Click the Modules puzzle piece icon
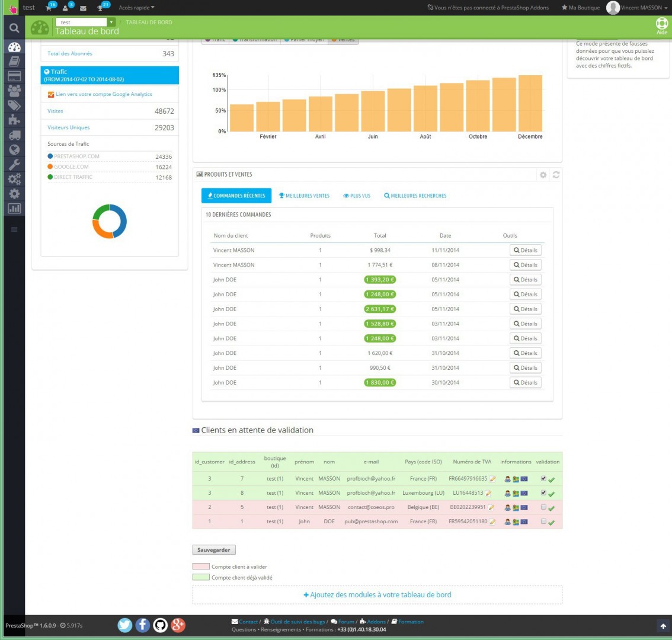 [14, 120]
